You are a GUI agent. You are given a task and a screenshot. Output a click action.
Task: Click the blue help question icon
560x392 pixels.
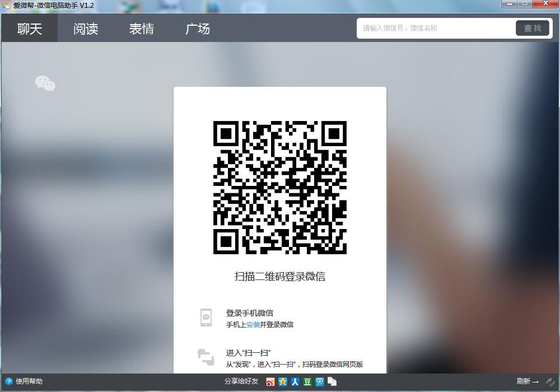point(8,381)
